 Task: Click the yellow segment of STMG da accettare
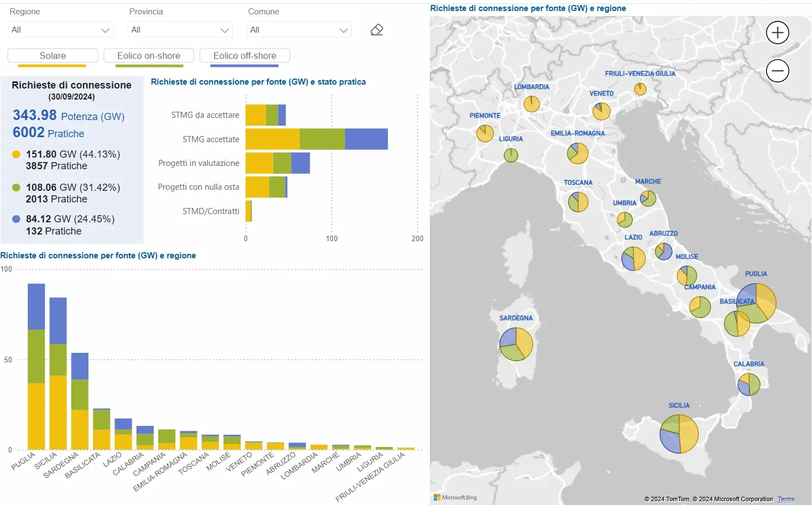point(256,115)
